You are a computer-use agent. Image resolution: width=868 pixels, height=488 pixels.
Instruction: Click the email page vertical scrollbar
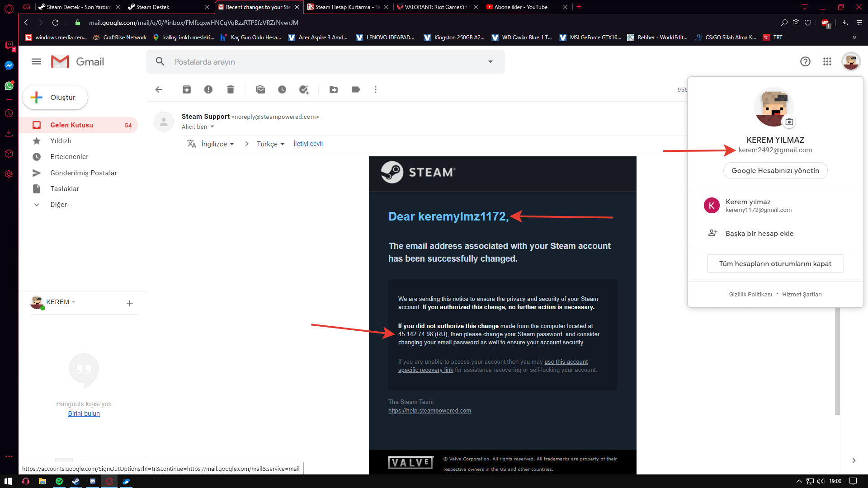[x=837, y=361]
